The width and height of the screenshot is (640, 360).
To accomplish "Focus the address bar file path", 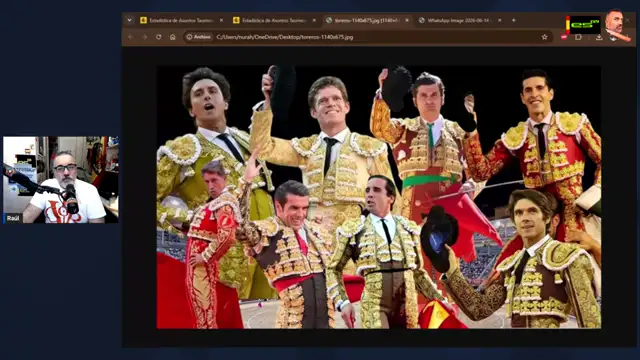I will 285,37.
